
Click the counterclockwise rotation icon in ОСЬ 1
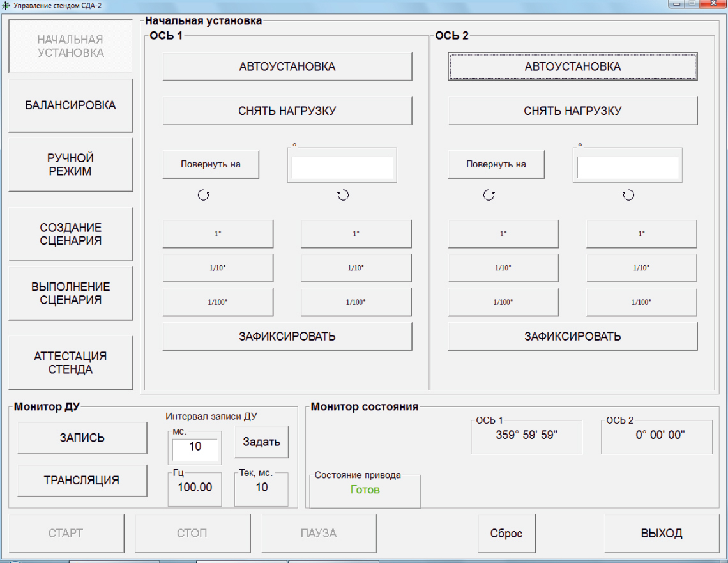[204, 196]
